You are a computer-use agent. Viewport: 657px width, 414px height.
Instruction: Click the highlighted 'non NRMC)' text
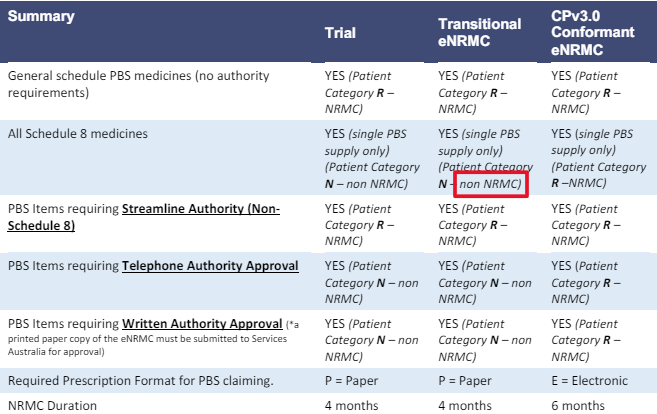[x=491, y=184]
